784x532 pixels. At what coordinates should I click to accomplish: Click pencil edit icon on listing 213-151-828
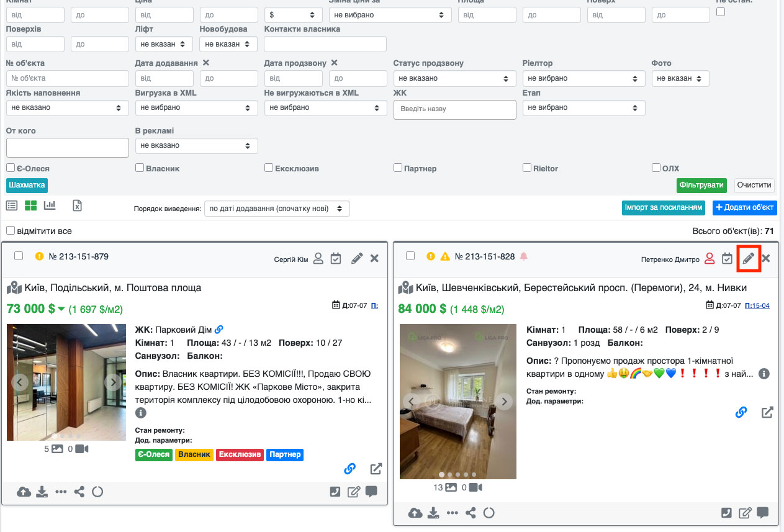[x=749, y=258]
